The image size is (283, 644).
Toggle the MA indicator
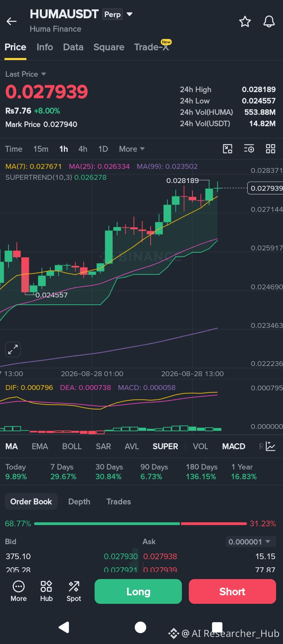11,446
